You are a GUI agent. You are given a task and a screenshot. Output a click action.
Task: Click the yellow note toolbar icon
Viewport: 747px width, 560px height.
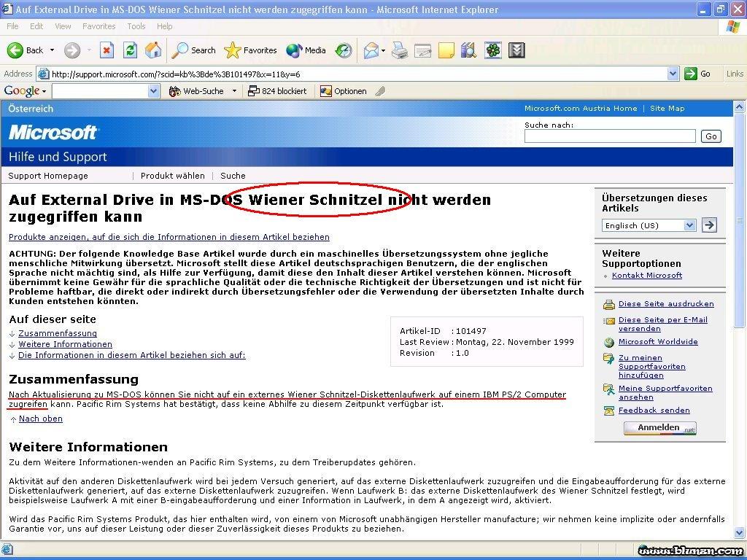tap(446, 50)
